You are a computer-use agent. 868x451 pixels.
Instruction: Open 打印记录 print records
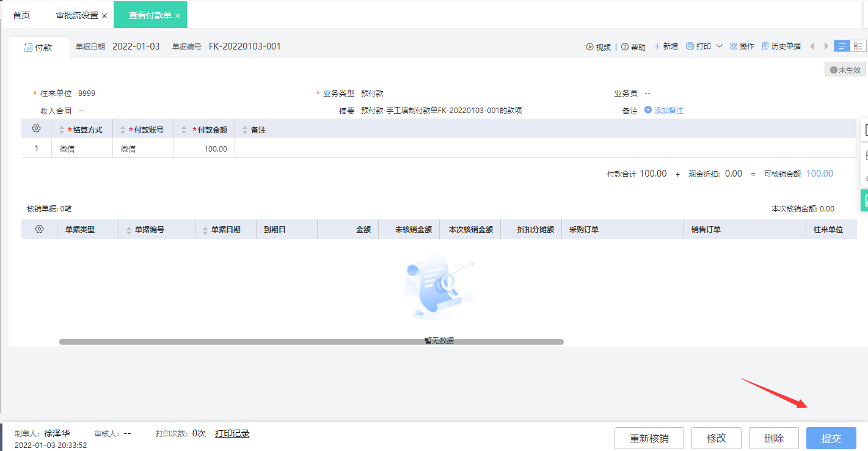tap(231, 433)
